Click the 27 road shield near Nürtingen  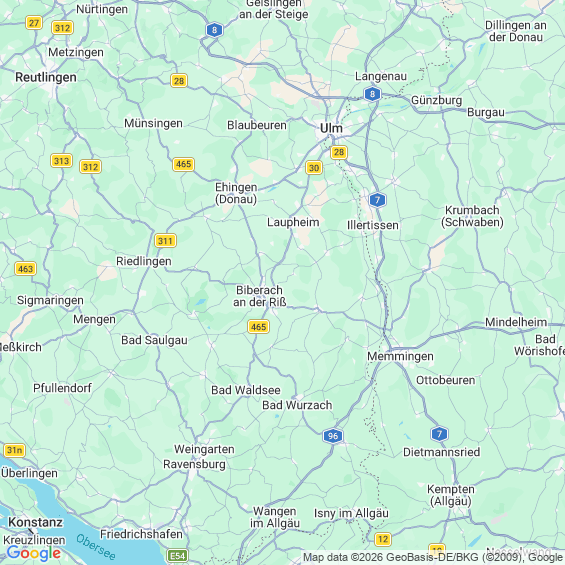pos(34,23)
